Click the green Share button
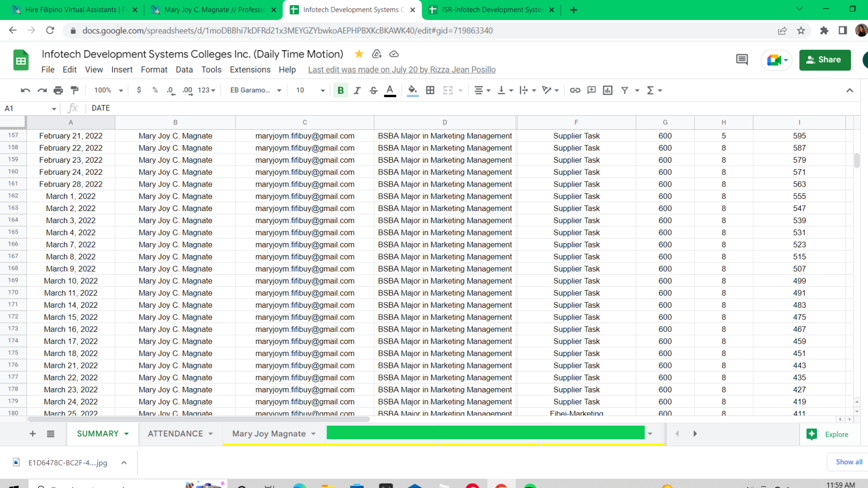The width and height of the screenshot is (868, 488). coord(825,60)
